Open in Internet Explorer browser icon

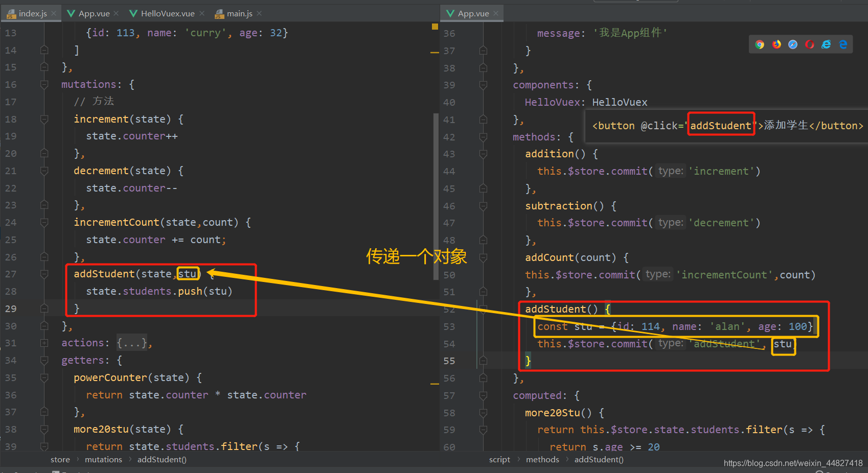coord(826,44)
